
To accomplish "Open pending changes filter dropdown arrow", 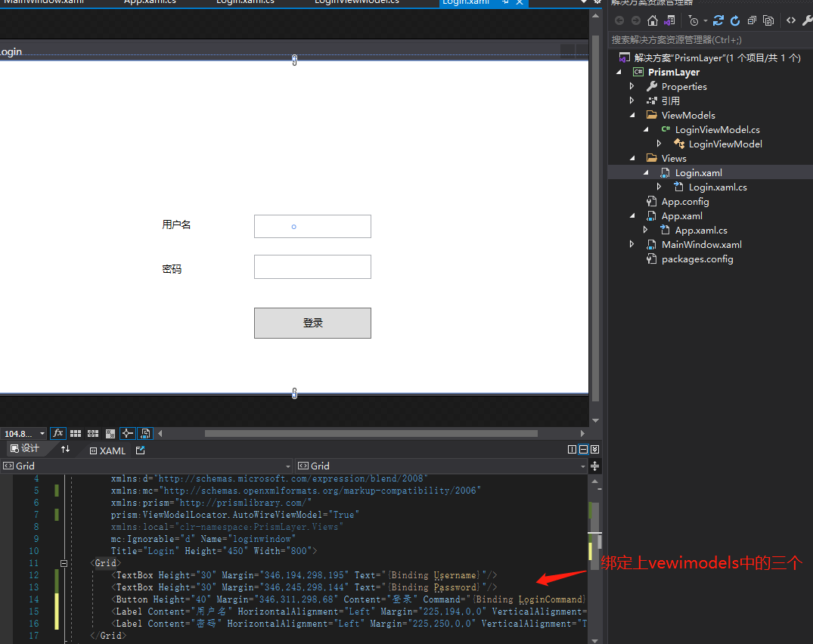I will point(705,21).
